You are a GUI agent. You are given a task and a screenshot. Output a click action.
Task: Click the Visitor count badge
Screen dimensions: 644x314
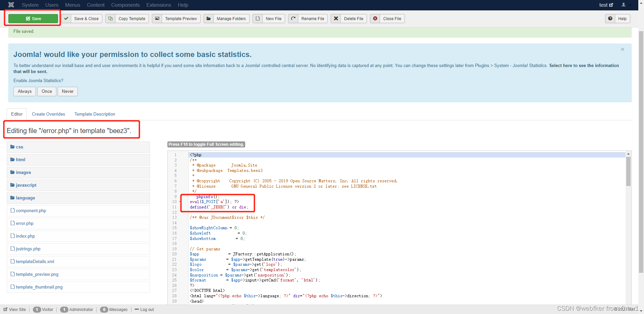tap(37, 310)
